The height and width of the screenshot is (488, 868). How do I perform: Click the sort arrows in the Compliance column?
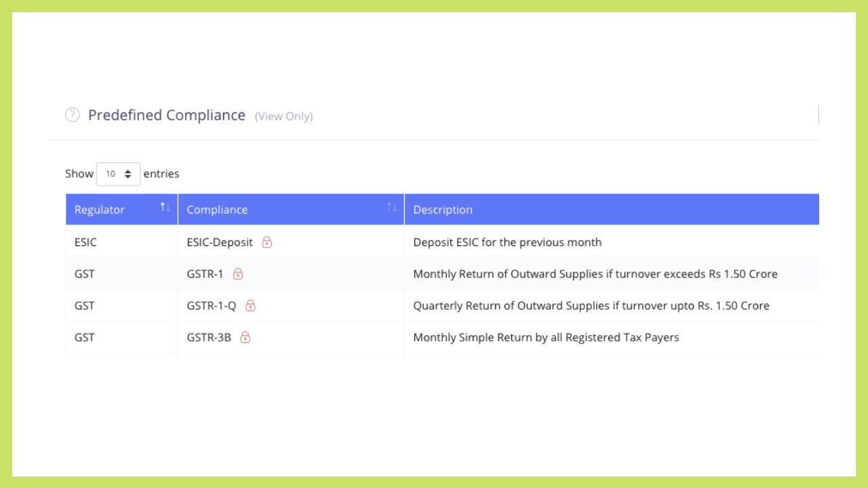[391, 207]
